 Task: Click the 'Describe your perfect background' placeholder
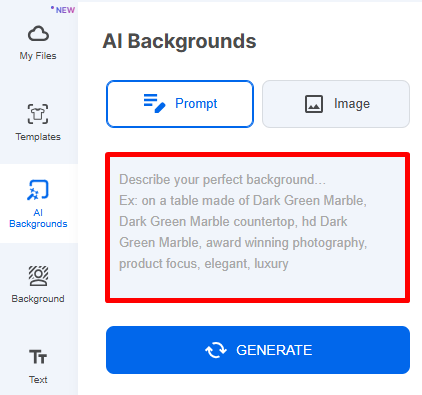click(222, 180)
